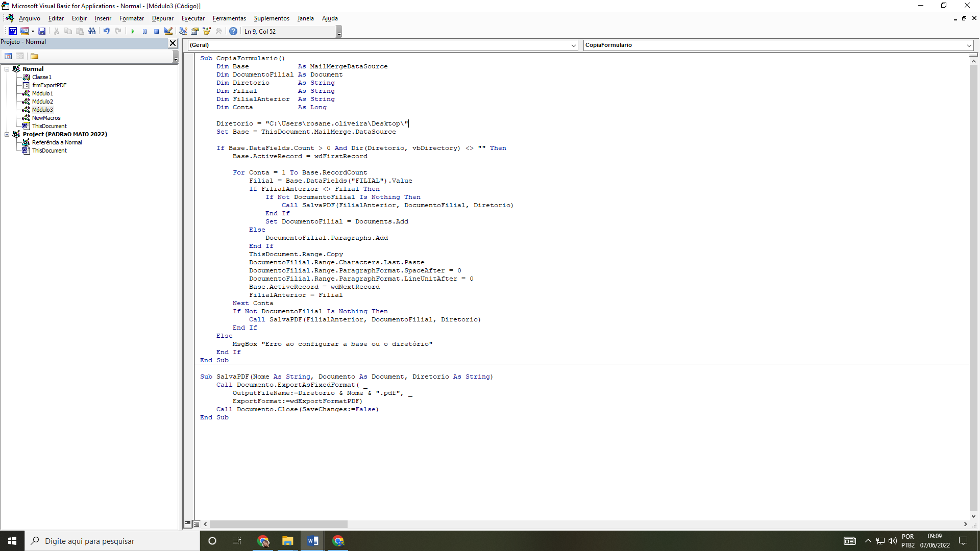980x551 pixels.
Task: Open the notification center icon
Action: point(963,541)
